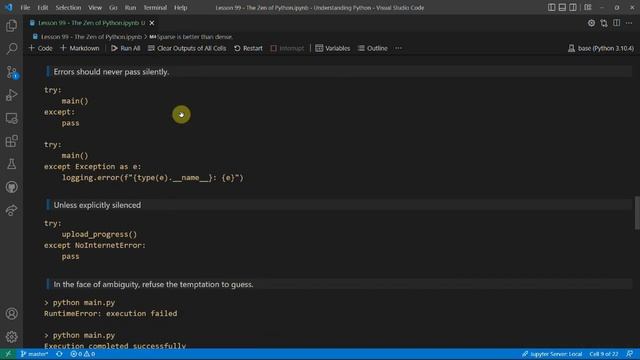Click the vertical scrollbar thumb

pos(637,213)
